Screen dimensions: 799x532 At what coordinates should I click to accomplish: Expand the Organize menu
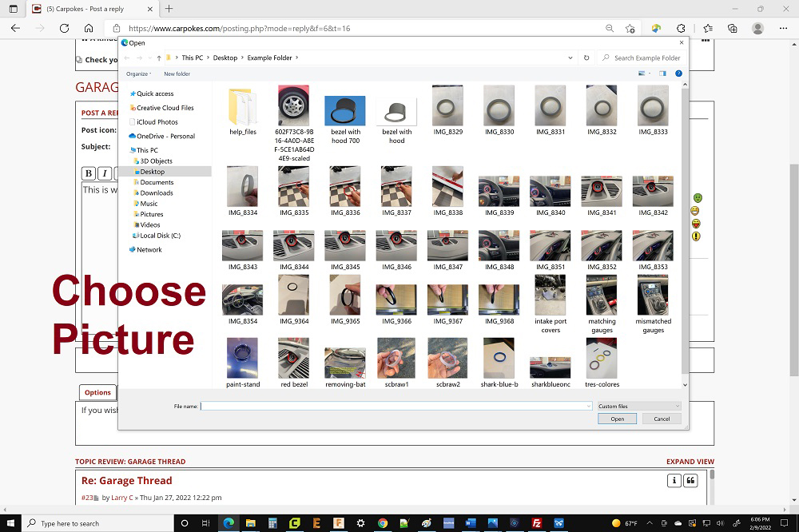[x=136, y=73]
